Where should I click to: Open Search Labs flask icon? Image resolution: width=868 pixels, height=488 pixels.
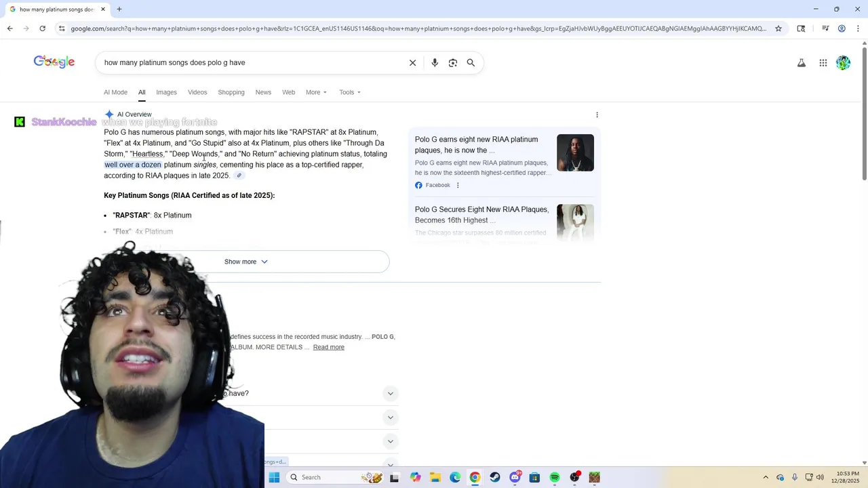click(x=802, y=63)
